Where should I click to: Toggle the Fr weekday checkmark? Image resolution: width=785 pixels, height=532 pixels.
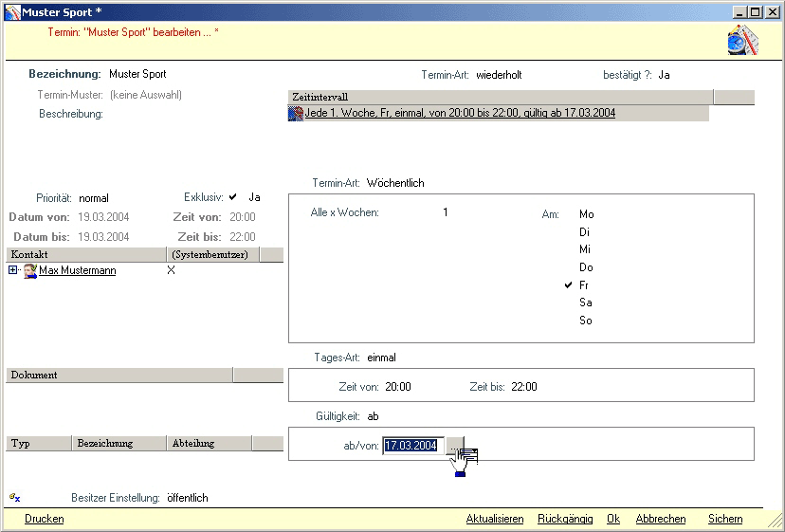(x=568, y=284)
